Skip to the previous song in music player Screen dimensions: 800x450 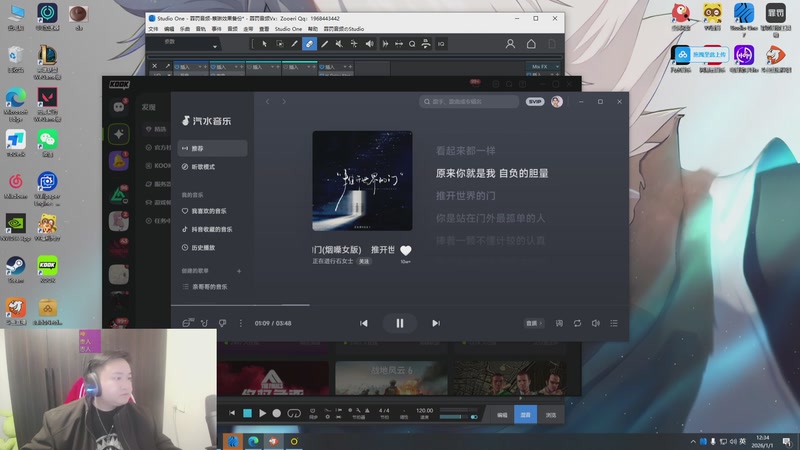tap(364, 323)
